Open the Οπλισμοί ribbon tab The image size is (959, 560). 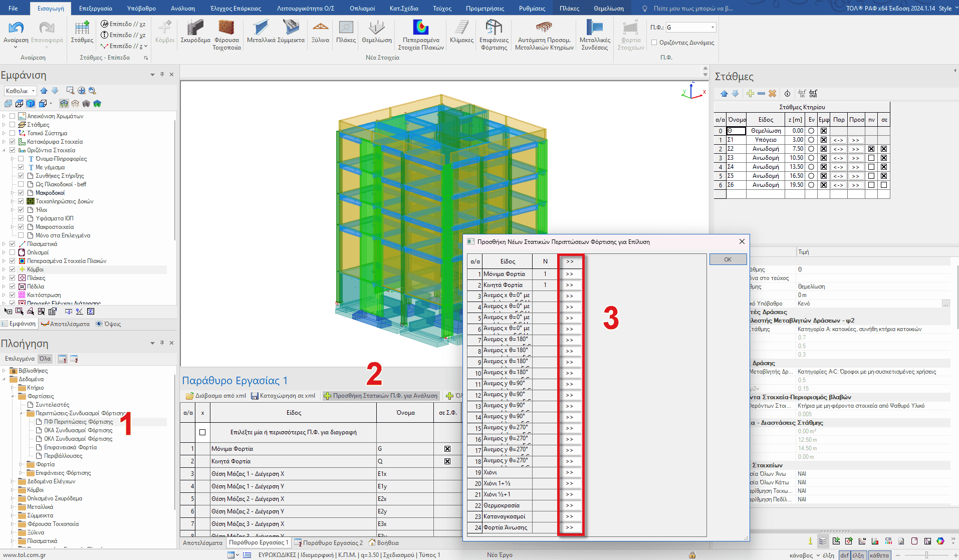362,9
